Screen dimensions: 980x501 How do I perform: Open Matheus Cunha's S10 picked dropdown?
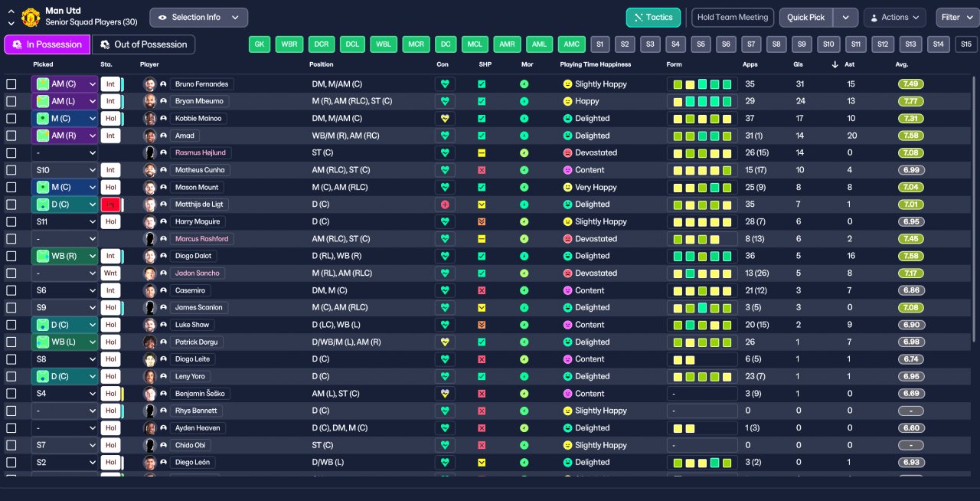click(x=65, y=170)
